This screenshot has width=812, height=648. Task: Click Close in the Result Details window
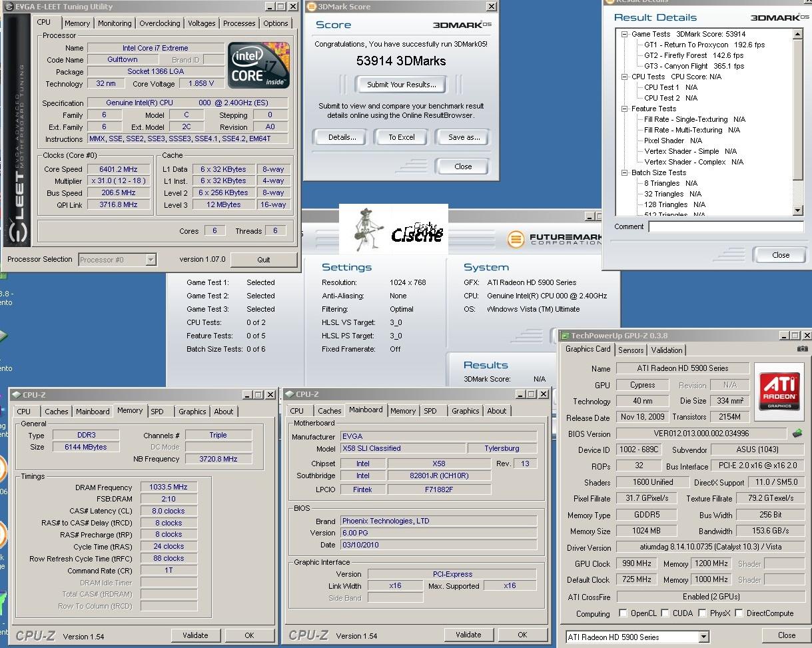781,254
